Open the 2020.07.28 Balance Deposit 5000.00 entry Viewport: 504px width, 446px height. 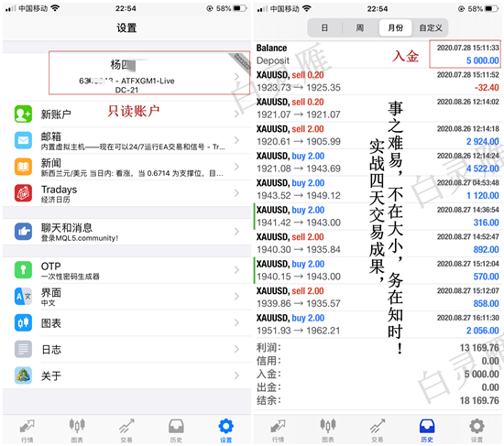[x=378, y=54]
